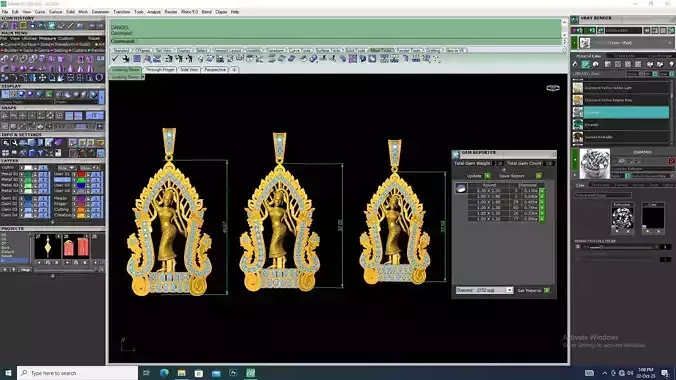Click the green highlighted gem category icon
Image resolution: width=676 pixels, height=380 pixels.
pyautogui.click(x=585, y=64)
